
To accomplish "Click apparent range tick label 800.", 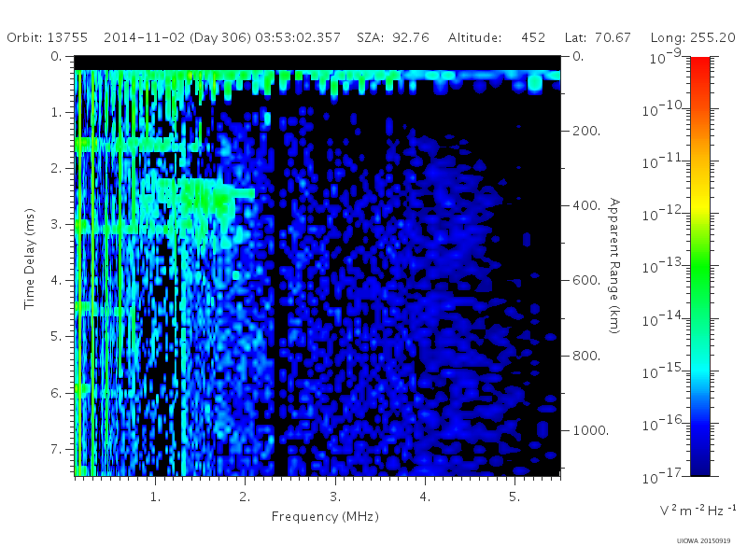I will pos(586,356).
